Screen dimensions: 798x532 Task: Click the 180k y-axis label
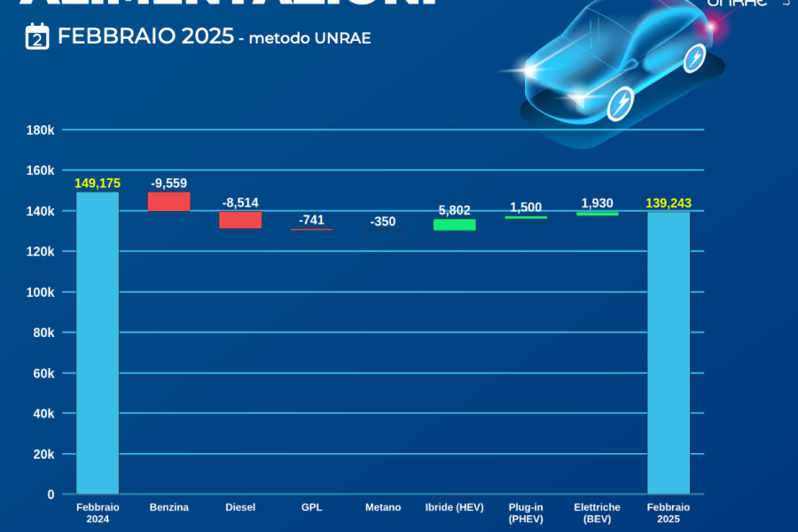[41, 130]
